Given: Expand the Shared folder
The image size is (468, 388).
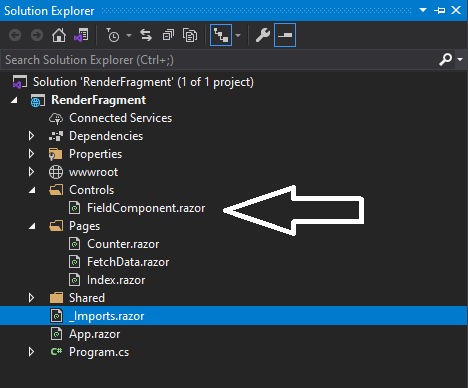Looking at the screenshot, I should (31, 298).
